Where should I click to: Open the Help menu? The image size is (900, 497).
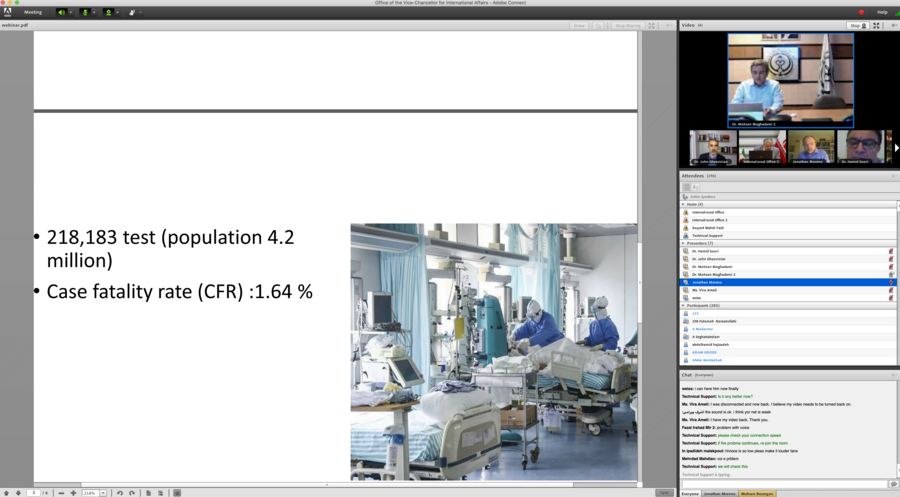click(x=882, y=12)
